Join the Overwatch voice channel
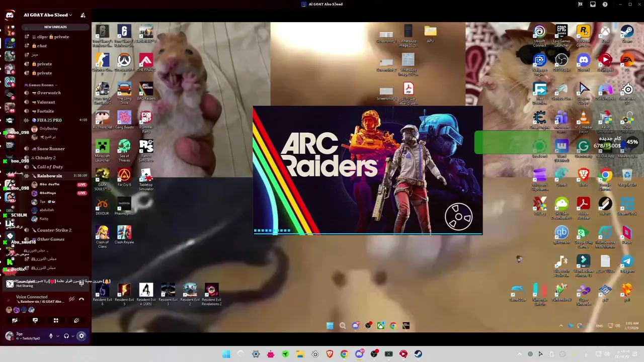This screenshot has height=362, width=644. (55, 93)
